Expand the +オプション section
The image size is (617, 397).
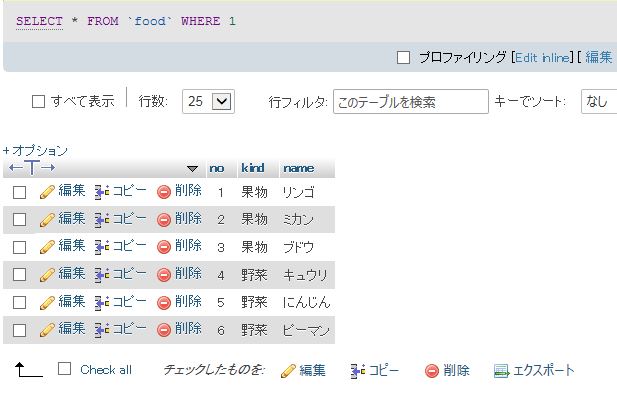[x=35, y=150]
